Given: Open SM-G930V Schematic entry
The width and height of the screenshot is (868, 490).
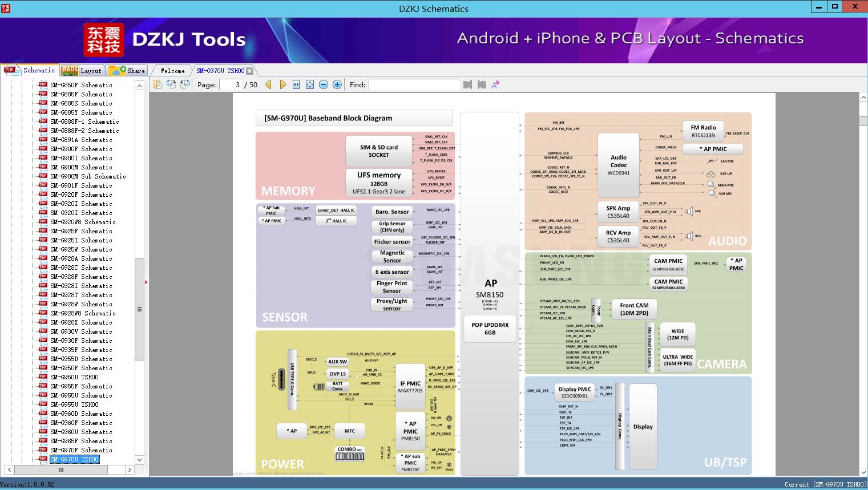Looking at the screenshot, I should (81, 331).
